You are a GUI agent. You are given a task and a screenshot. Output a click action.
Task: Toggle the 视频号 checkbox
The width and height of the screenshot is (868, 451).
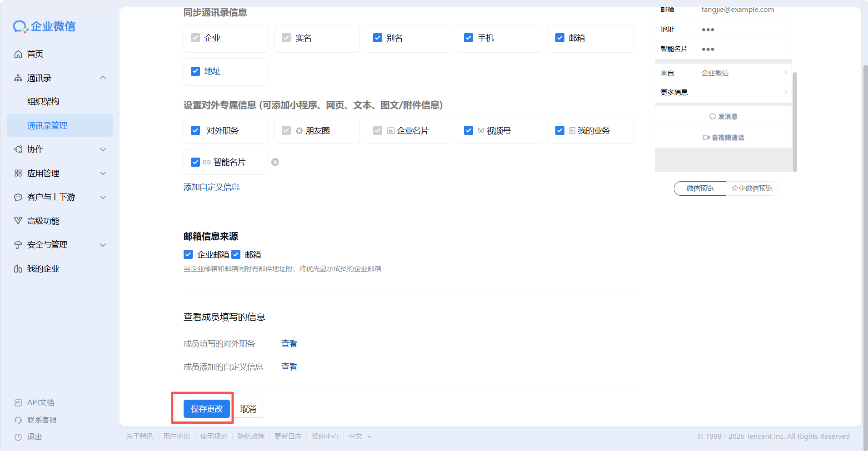tap(469, 131)
